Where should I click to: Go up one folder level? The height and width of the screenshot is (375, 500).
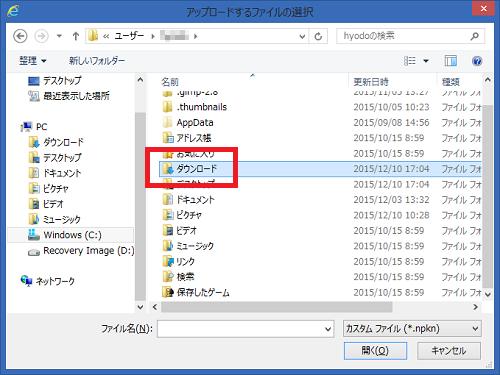tap(76, 36)
